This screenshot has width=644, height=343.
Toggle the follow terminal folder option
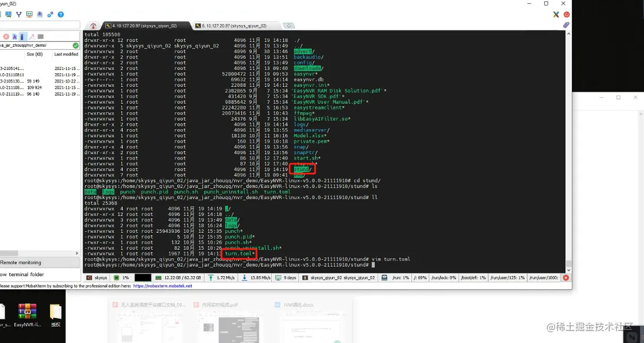tap(22, 275)
